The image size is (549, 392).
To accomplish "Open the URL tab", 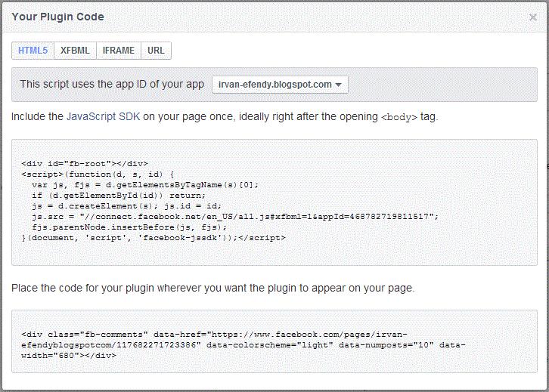I will pos(156,51).
